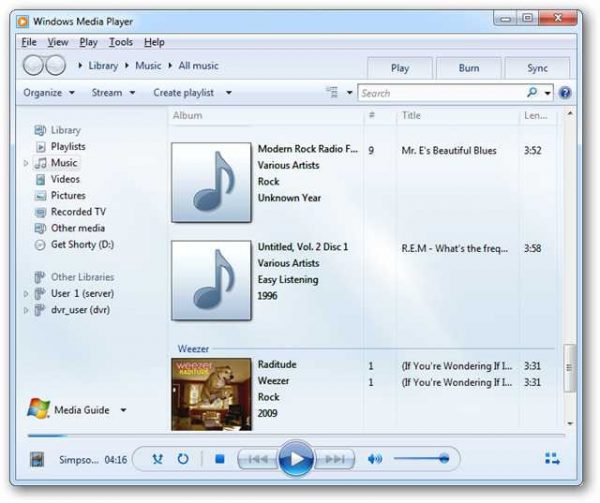Image resolution: width=600 pixels, height=503 pixels.
Task: Mute the volume speaker icon
Action: [375, 459]
